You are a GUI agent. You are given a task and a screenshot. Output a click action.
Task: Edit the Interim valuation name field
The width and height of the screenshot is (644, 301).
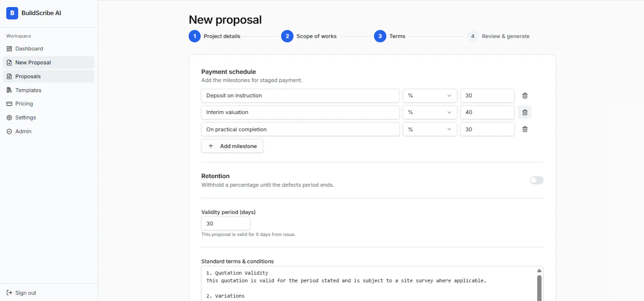coord(300,113)
